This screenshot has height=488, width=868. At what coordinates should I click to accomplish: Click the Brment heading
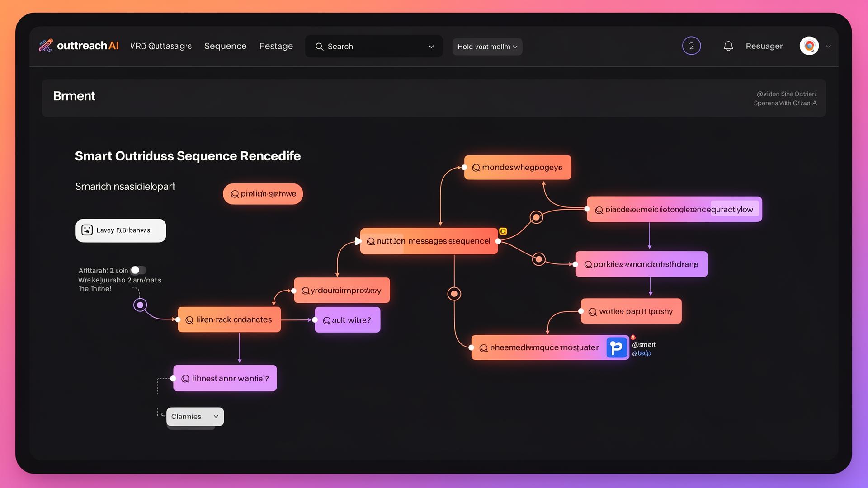coord(74,96)
